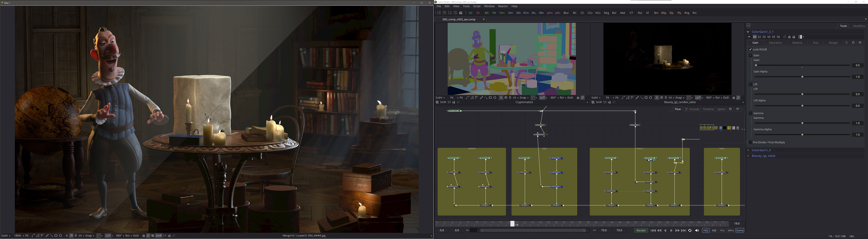The image size is (868, 239).
Task: Expand the ColorGain1_3 tool
Action: click(x=748, y=150)
